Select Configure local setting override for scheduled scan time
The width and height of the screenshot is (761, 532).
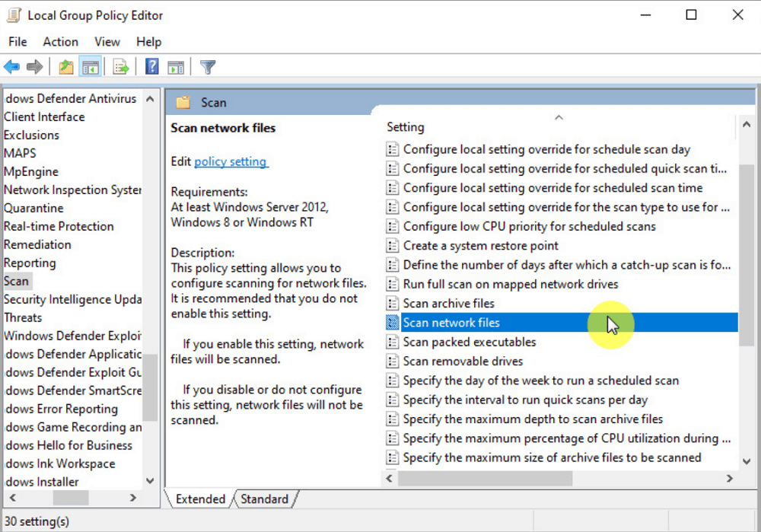tap(552, 188)
